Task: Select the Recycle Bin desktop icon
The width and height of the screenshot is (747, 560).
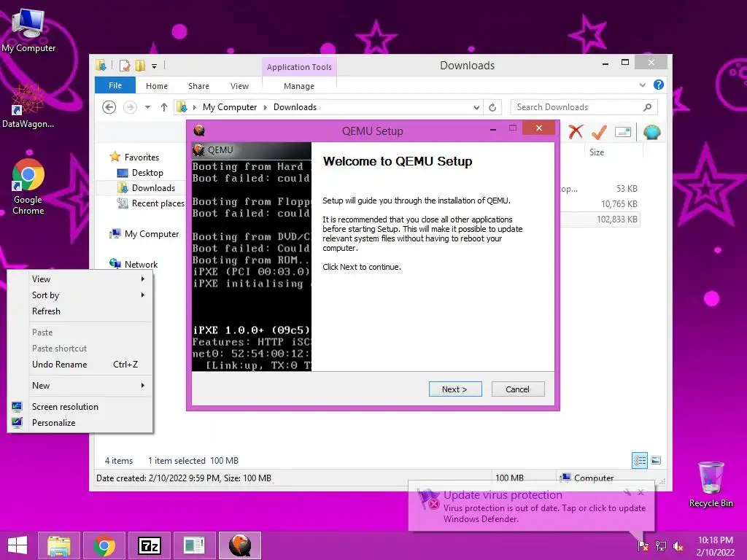Action: coord(711,484)
